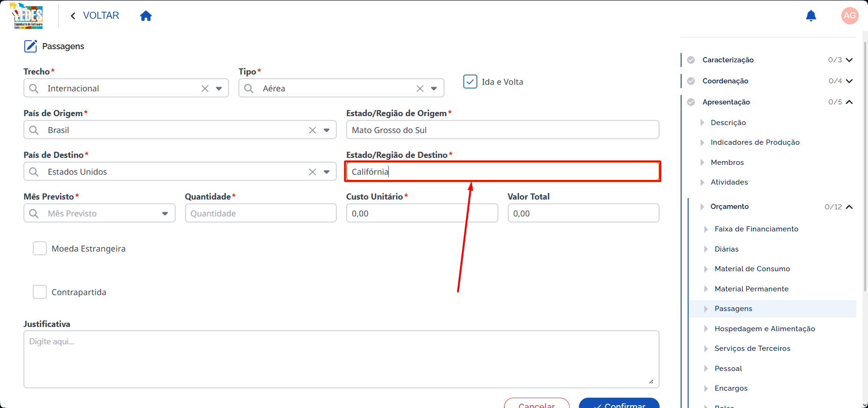
Task: Click the Custo Unitário field
Action: [422, 213]
